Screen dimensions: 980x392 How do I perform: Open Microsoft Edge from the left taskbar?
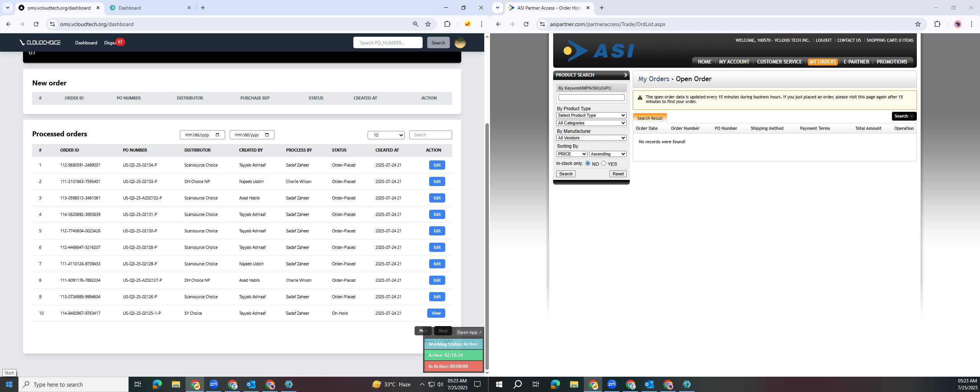tap(157, 384)
